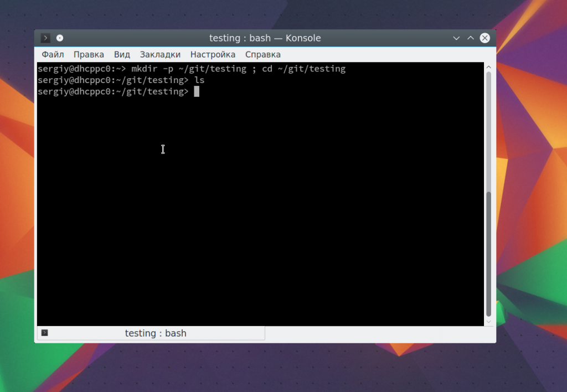
Task: Click the terminal vertical scrollbar handle
Action: pos(488,255)
